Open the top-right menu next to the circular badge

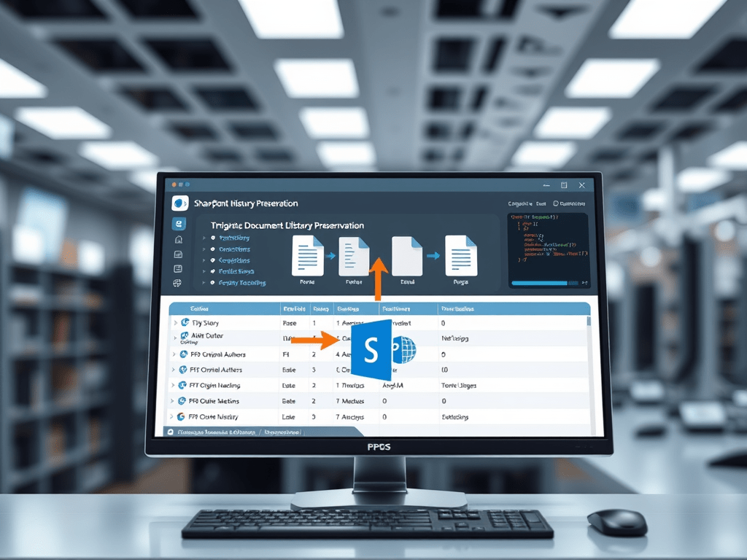tap(573, 203)
